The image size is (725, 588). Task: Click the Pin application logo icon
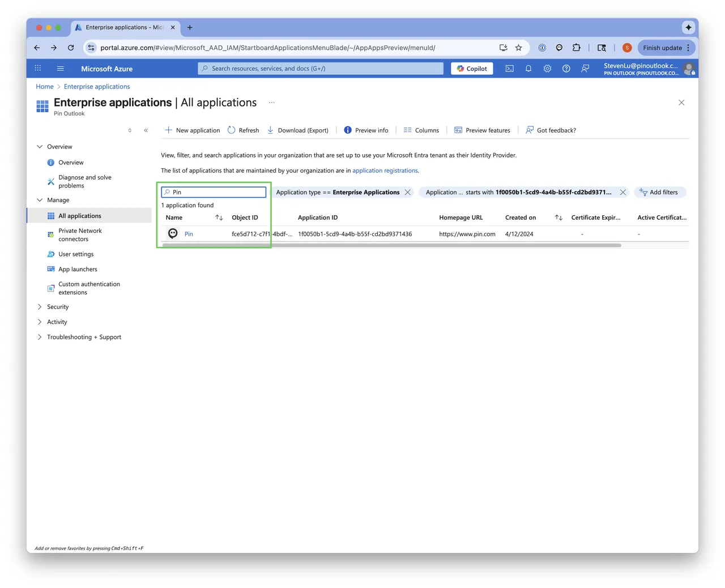[173, 233]
